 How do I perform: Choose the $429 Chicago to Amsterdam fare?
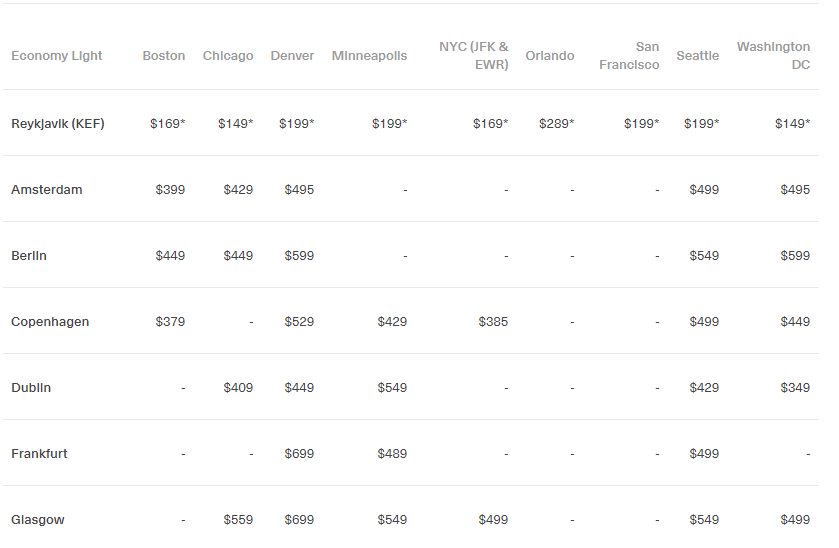point(238,190)
